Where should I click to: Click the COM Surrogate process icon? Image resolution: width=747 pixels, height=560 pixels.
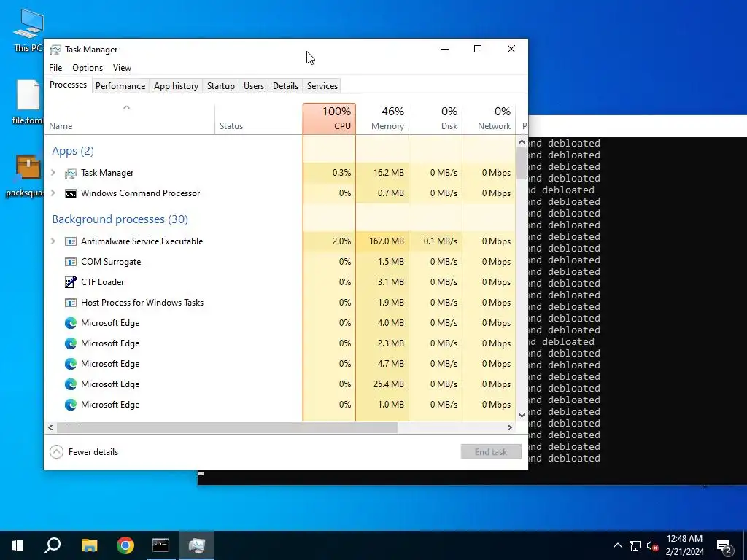click(x=71, y=262)
